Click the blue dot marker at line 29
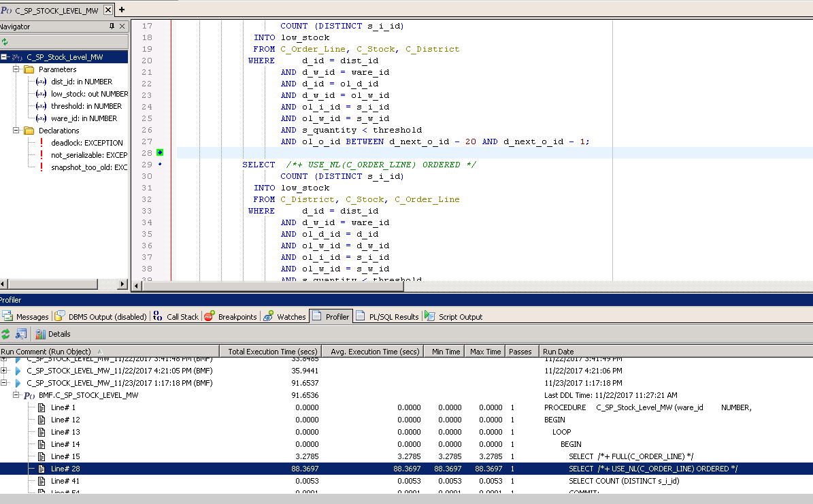 [160, 165]
